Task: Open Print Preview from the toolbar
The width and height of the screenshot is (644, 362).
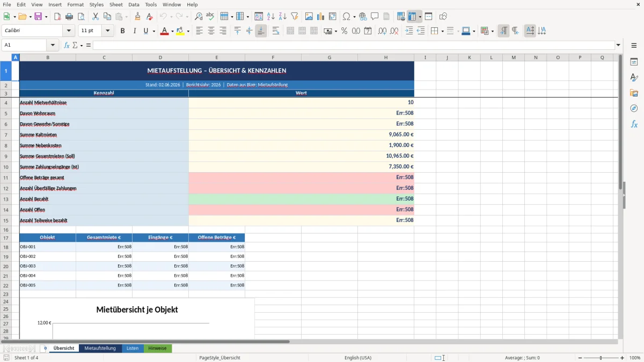Action: point(80,17)
